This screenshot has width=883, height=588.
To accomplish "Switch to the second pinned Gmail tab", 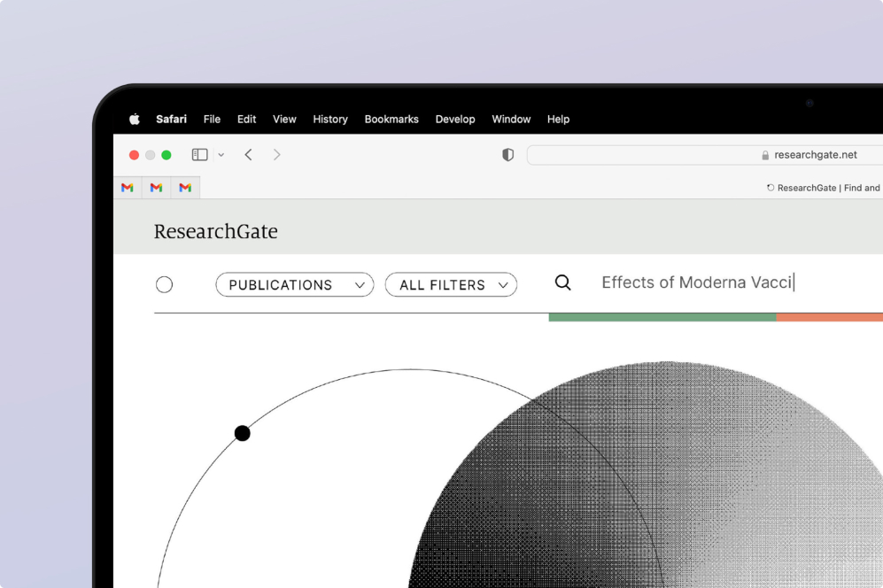I will pyautogui.click(x=156, y=188).
